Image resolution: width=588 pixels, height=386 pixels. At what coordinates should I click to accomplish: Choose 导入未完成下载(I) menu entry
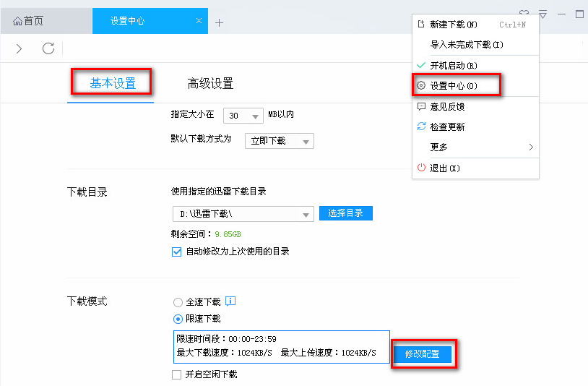click(x=475, y=45)
